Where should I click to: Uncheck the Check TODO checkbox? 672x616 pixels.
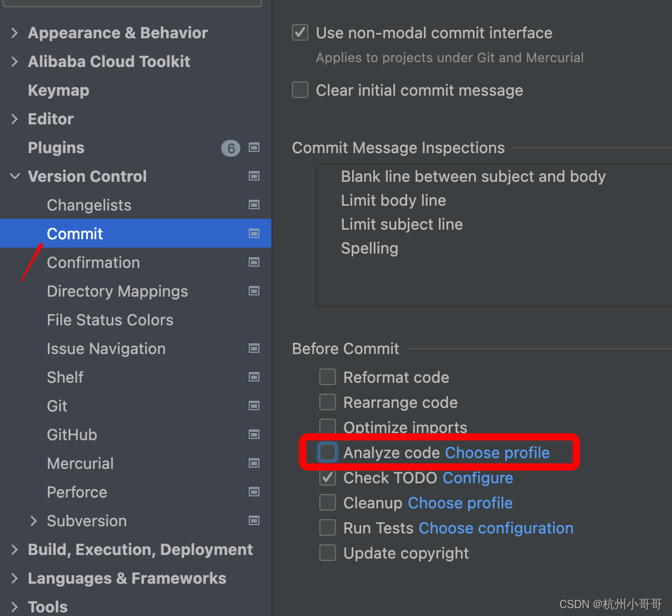click(328, 477)
